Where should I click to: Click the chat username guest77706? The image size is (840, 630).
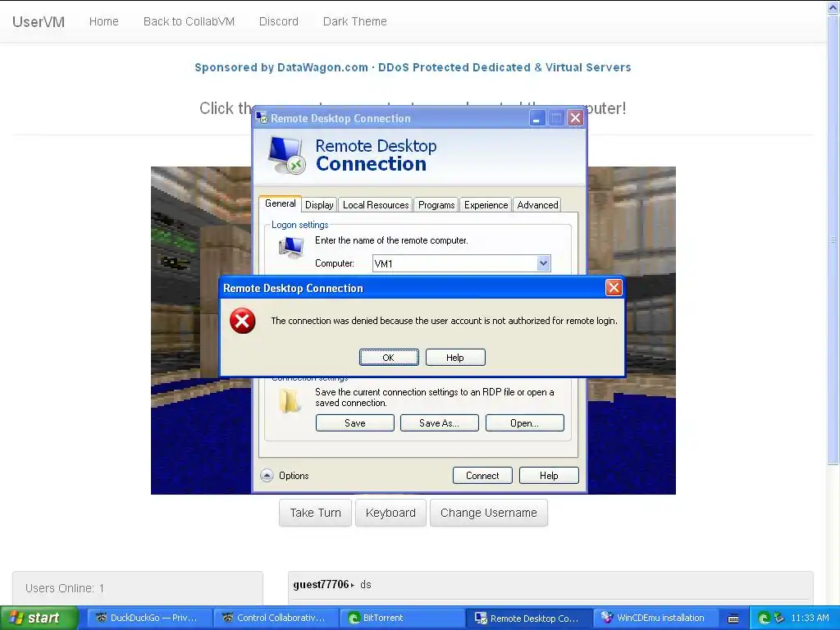coord(321,584)
